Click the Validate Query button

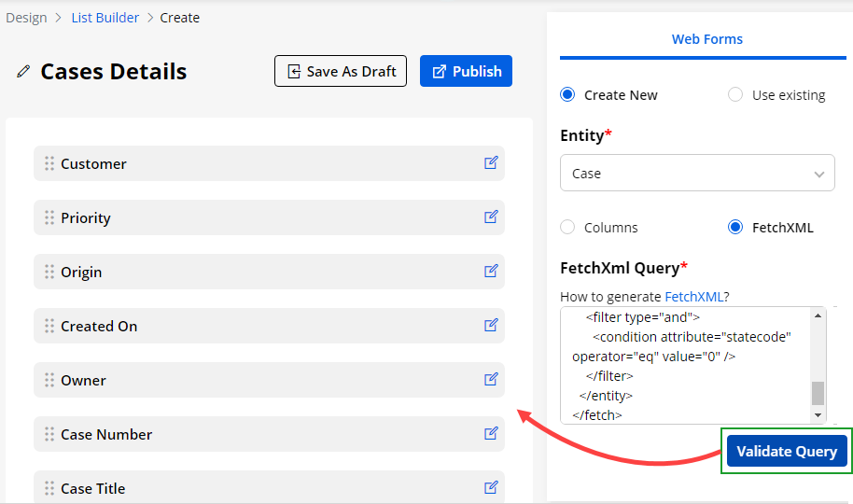(x=787, y=452)
